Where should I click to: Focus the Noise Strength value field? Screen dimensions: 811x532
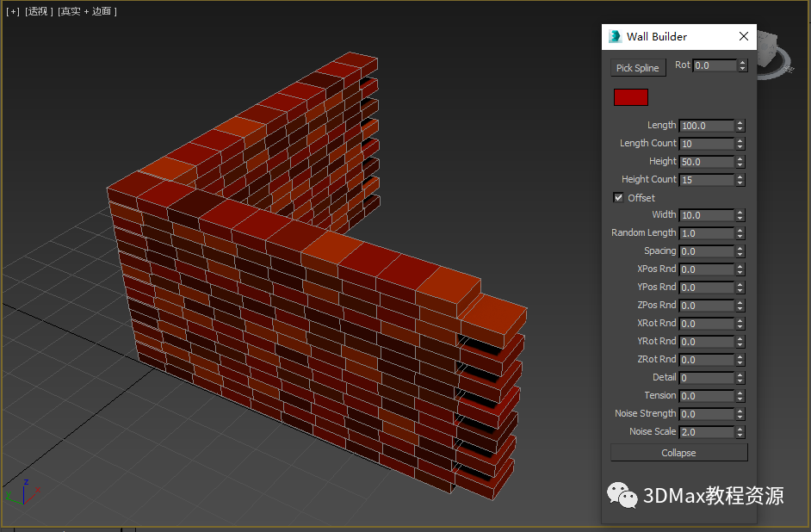[x=707, y=414]
